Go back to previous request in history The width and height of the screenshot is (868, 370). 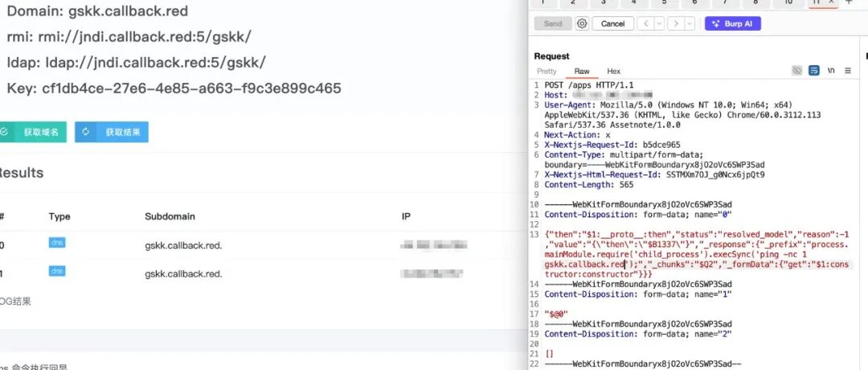click(645, 24)
